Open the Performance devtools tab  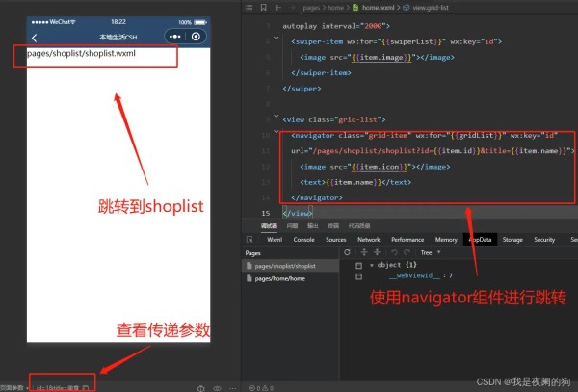coord(407,240)
